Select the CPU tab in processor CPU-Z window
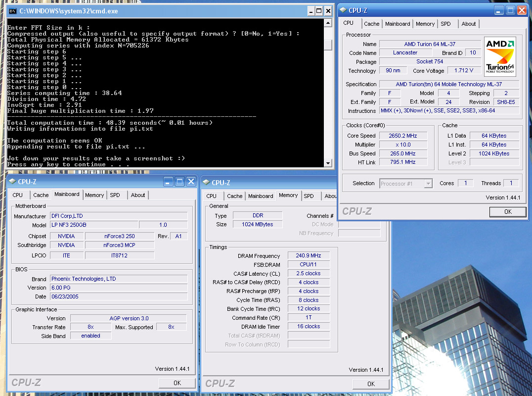The image size is (532, 396). pos(349,23)
